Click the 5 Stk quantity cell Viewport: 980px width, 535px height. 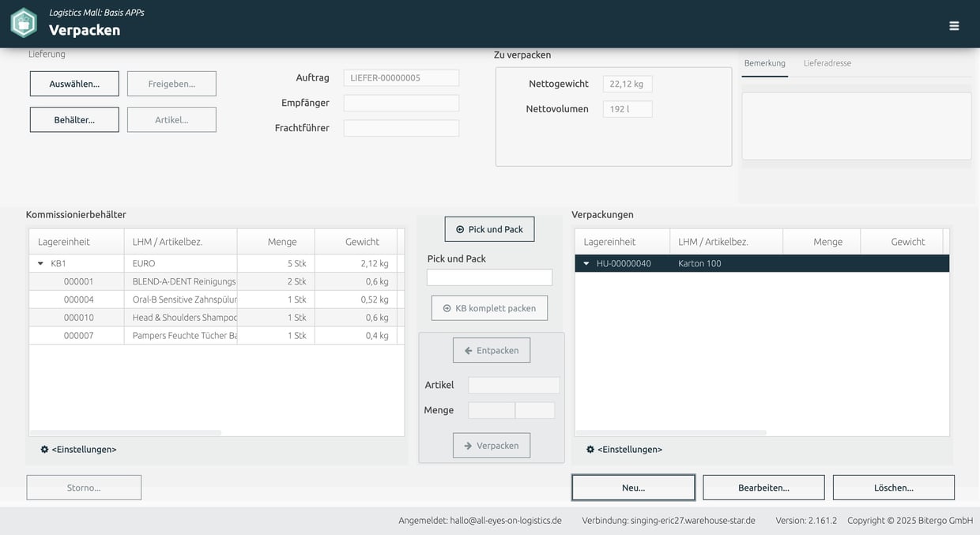[x=276, y=264]
